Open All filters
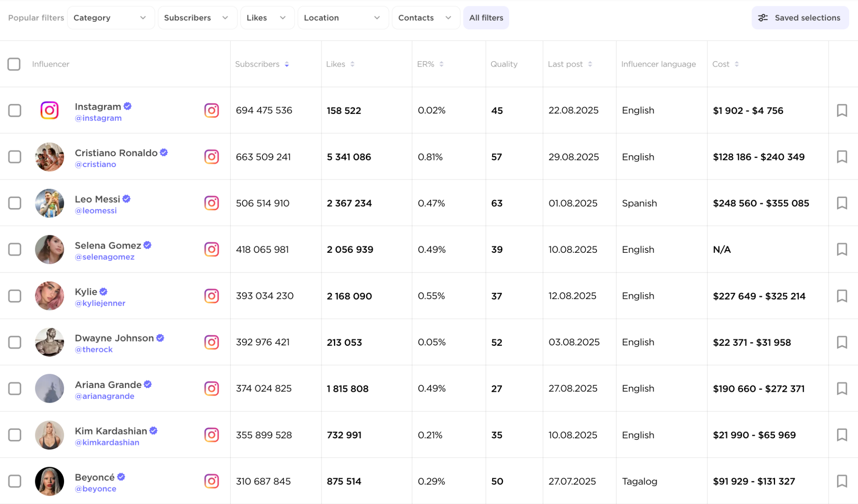858x504 pixels. 486,18
